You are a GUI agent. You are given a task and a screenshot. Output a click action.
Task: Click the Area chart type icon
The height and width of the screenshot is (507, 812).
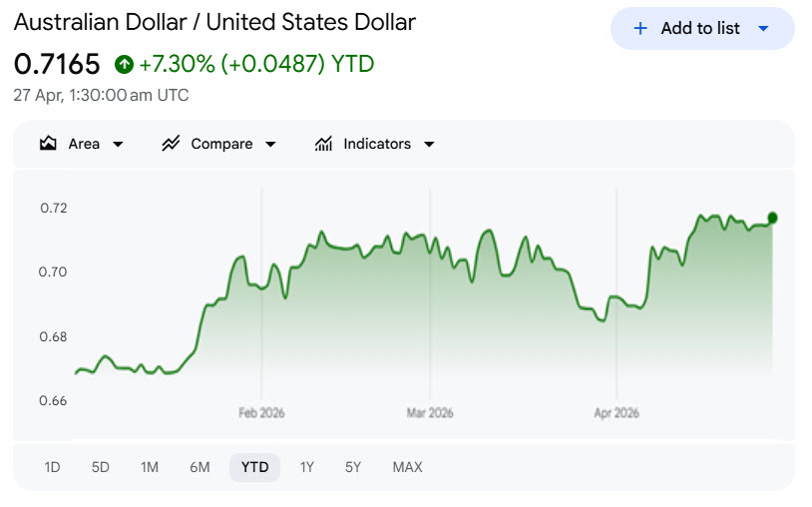[48, 144]
